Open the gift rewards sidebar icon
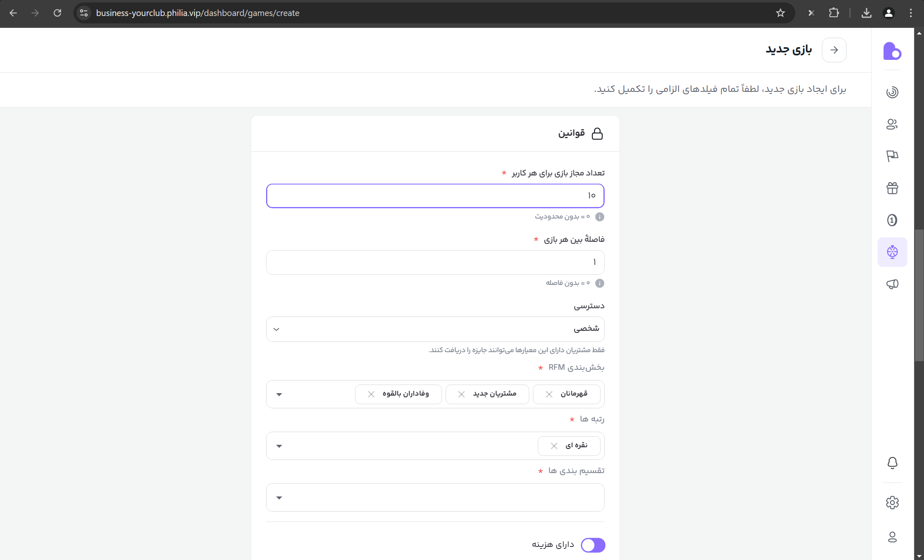Viewport: 924px width, 560px height. pyautogui.click(x=892, y=188)
